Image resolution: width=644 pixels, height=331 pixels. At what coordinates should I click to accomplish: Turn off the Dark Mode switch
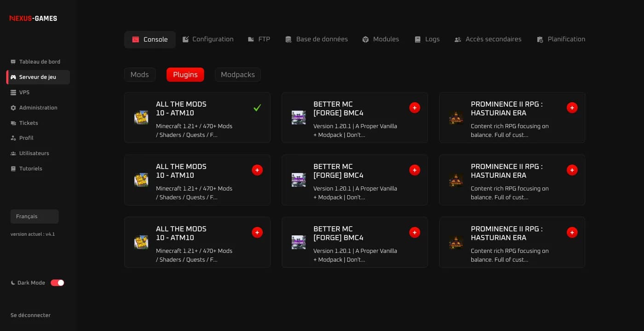57,283
